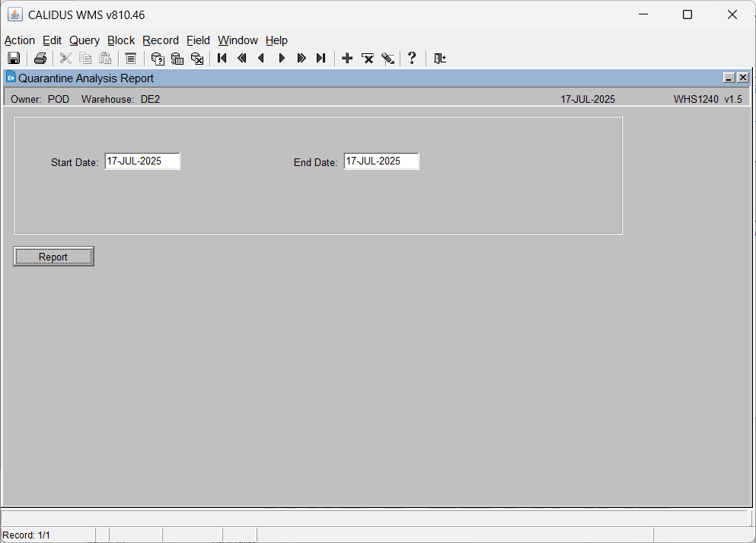Go to last record icon
Viewport: 756px width, 543px height.
tap(321, 59)
